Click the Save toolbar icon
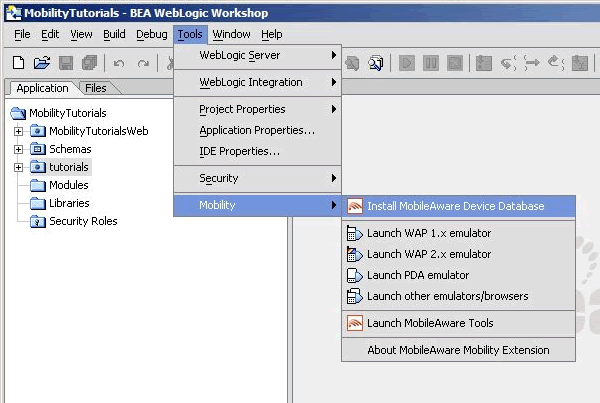 pyautogui.click(x=66, y=63)
